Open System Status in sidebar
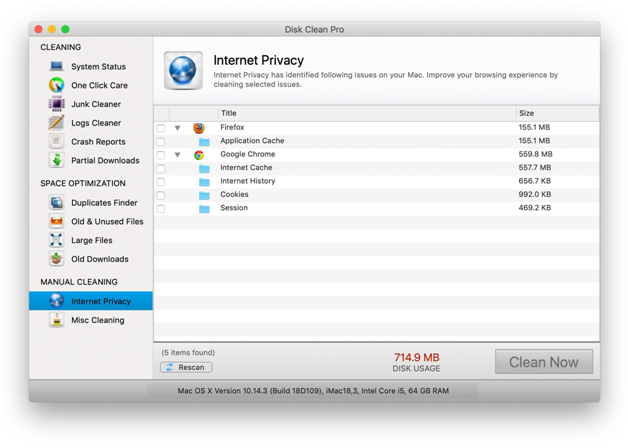Image resolution: width=628 pixels, height=448 pixels. click(x=99, y=66)
